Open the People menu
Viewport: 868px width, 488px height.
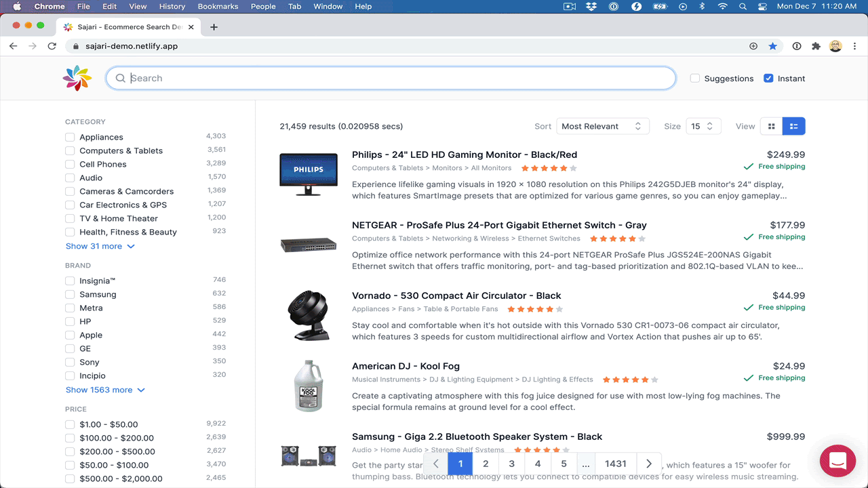[263, 6]
